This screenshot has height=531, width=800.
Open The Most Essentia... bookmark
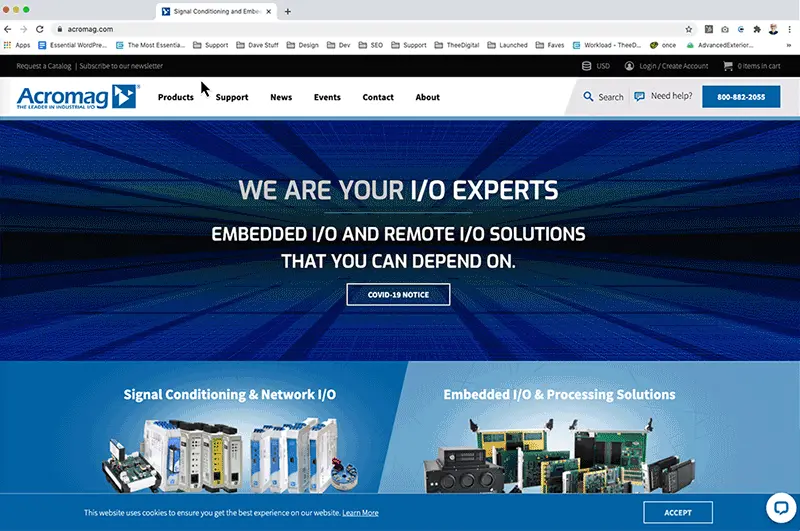point(150,45)
